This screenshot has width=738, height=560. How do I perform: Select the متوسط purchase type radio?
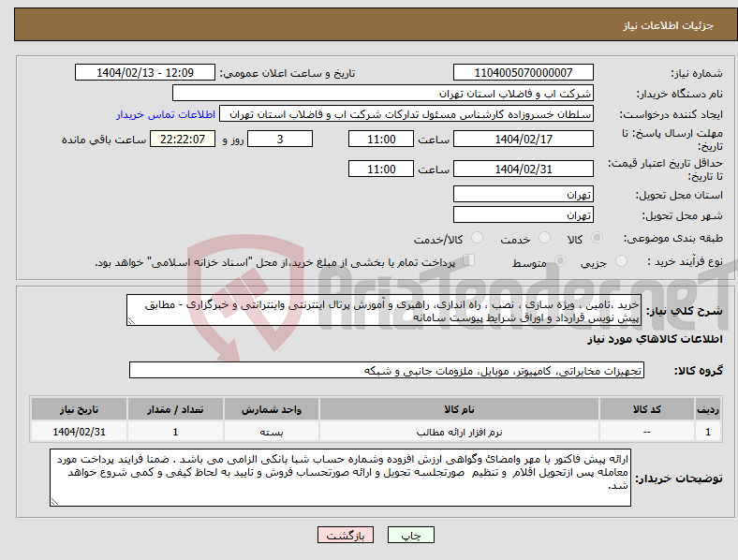tap(561, 260)
